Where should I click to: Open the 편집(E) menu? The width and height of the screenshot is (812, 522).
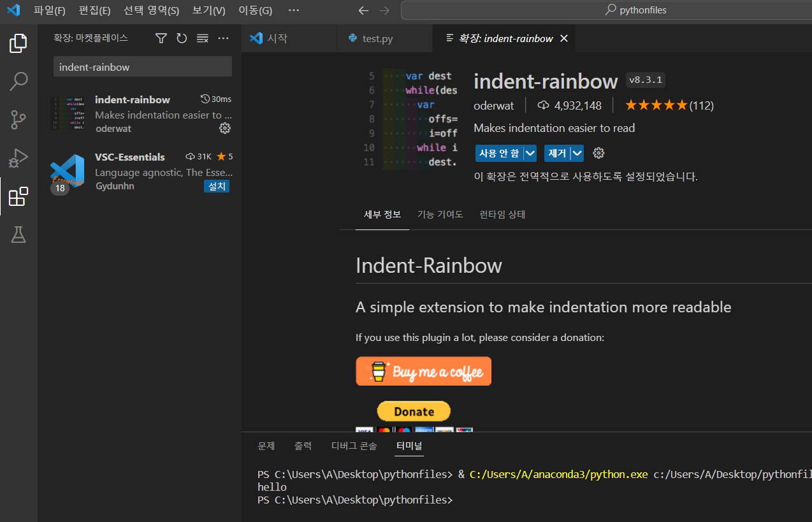[x=94, y=10]
